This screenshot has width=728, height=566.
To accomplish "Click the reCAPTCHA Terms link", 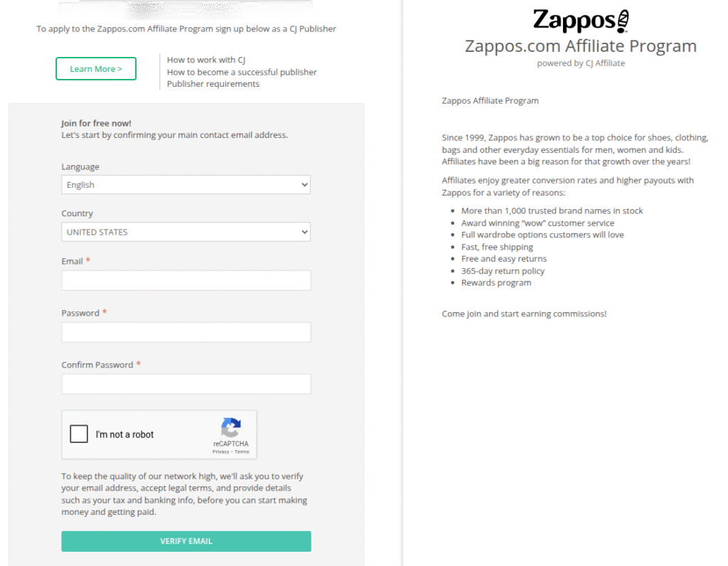I will coord(242,451).
